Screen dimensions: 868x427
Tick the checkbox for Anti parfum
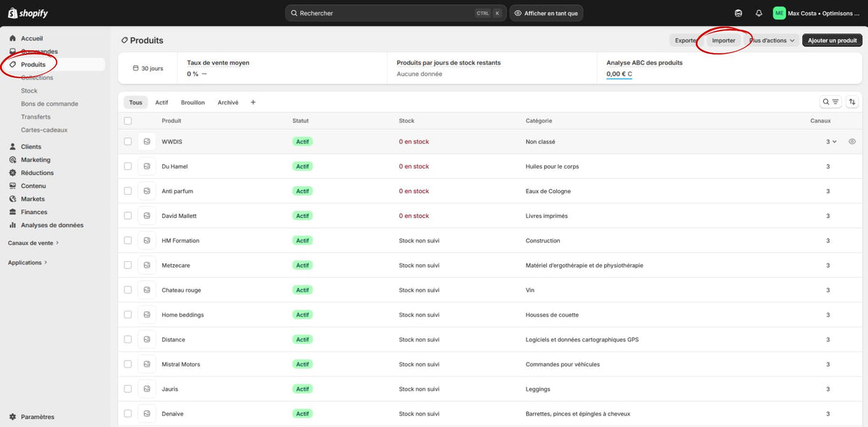pyautogui.click(x=128, y=191)
